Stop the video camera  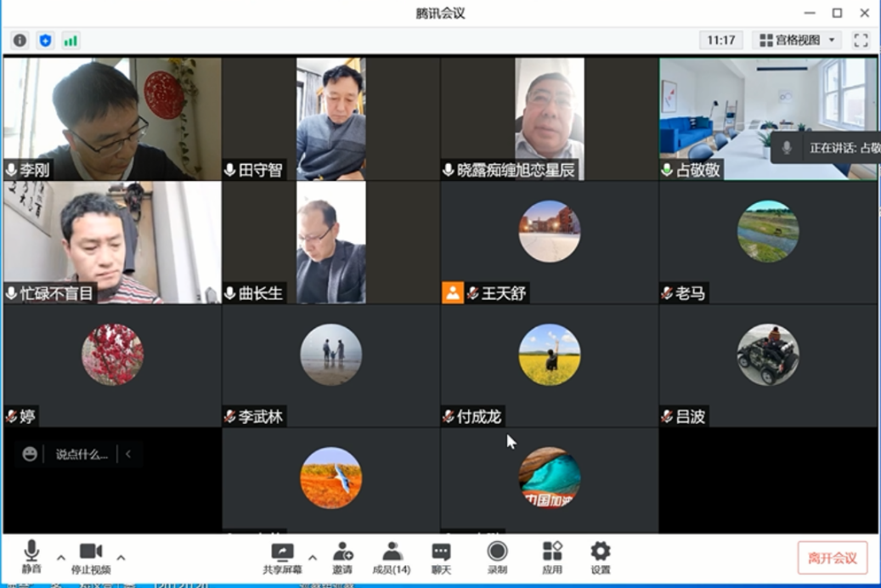(x=91, y=557)
